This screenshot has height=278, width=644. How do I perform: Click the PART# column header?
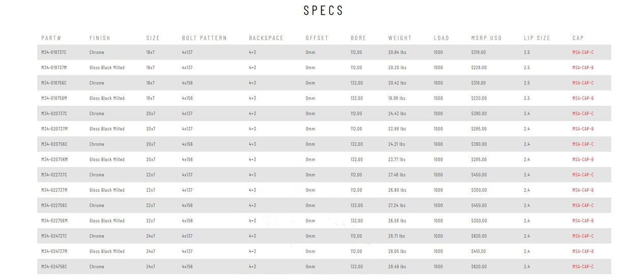(51, 38)
